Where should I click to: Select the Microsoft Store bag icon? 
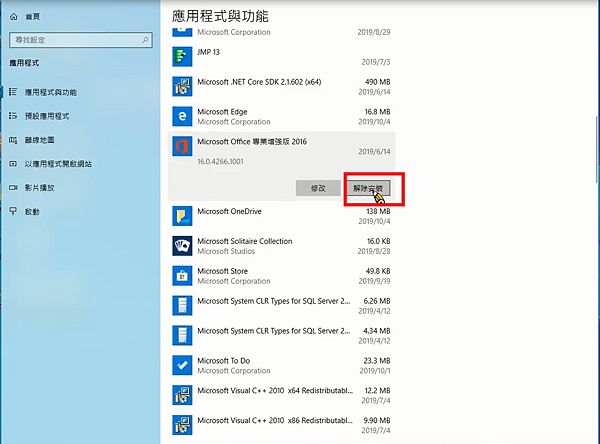(x=183, y=275)
